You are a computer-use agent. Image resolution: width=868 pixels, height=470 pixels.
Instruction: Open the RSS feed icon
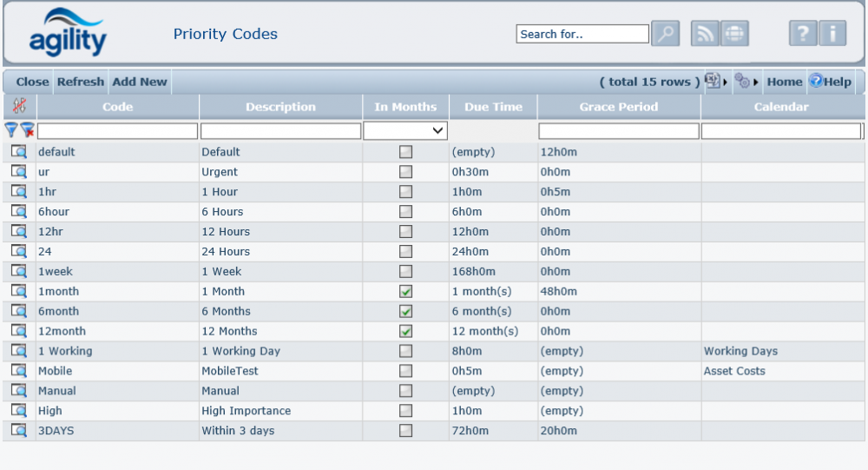point(705,34)
